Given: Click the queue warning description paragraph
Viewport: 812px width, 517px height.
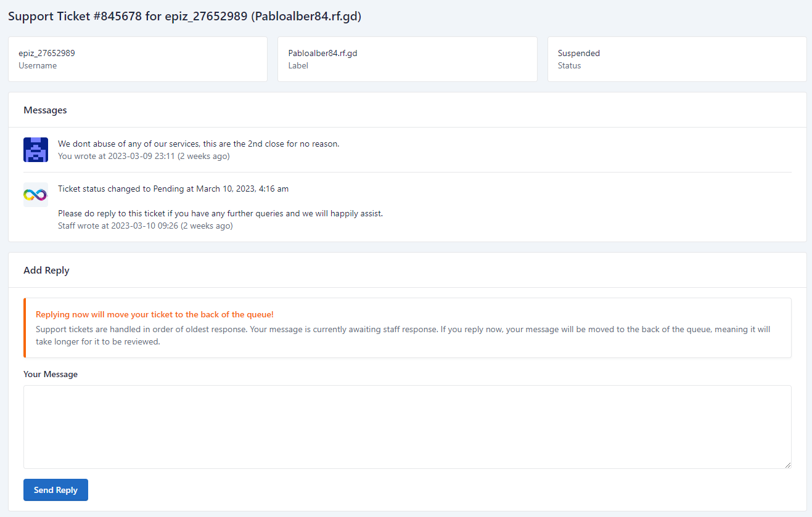Looking at the screenshot, I should pyautogui.click(x=403, y=335).
